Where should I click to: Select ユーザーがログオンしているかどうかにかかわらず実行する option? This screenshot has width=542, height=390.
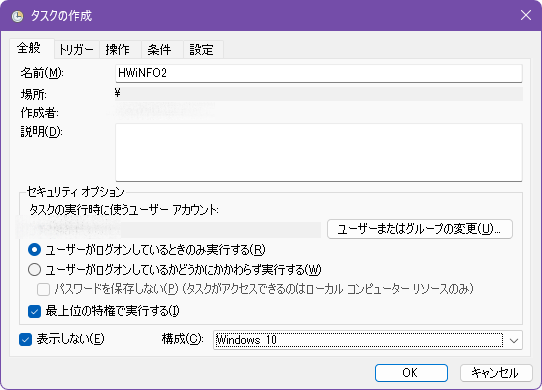[35, 270]
